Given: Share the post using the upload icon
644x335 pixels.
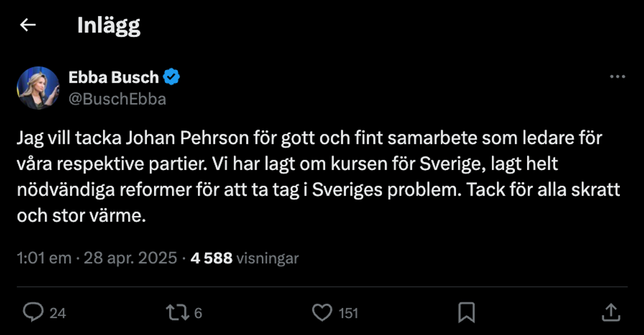Looking at the screenshot, I should pyautogui.click(x=610, y=312).
